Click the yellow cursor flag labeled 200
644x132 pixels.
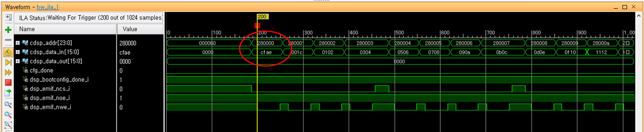coord(262,17)
